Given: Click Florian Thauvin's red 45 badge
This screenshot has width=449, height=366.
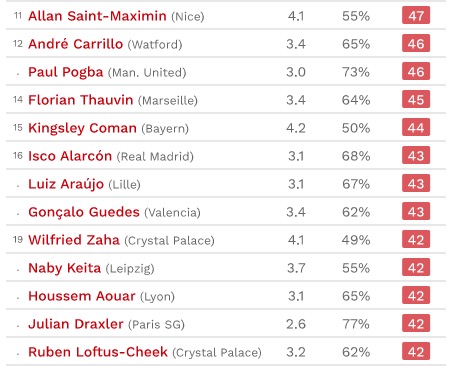Looking at the screenshot, I should click(x=416, y=99).
